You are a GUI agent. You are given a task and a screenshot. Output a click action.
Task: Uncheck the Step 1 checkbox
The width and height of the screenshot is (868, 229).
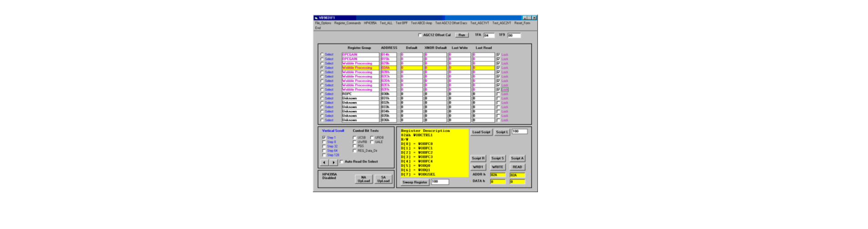pos(324,137)
